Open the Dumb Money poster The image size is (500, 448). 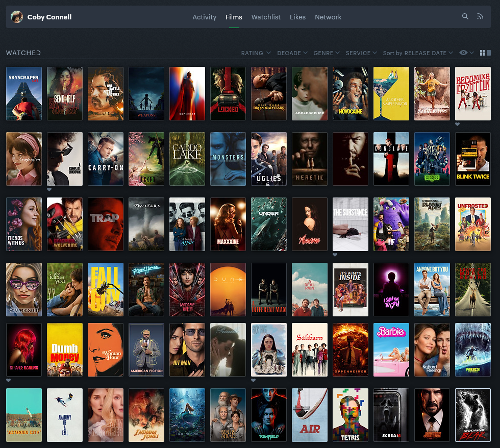65,350
